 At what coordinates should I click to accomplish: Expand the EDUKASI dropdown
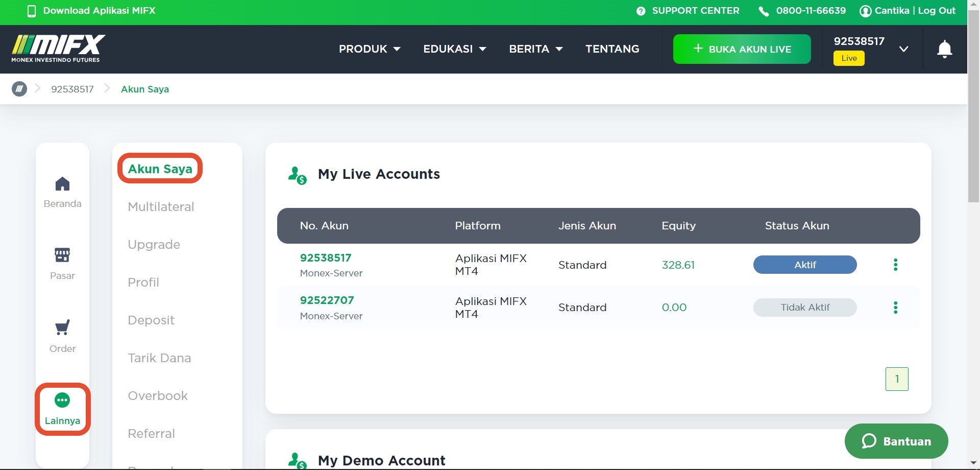455,49
